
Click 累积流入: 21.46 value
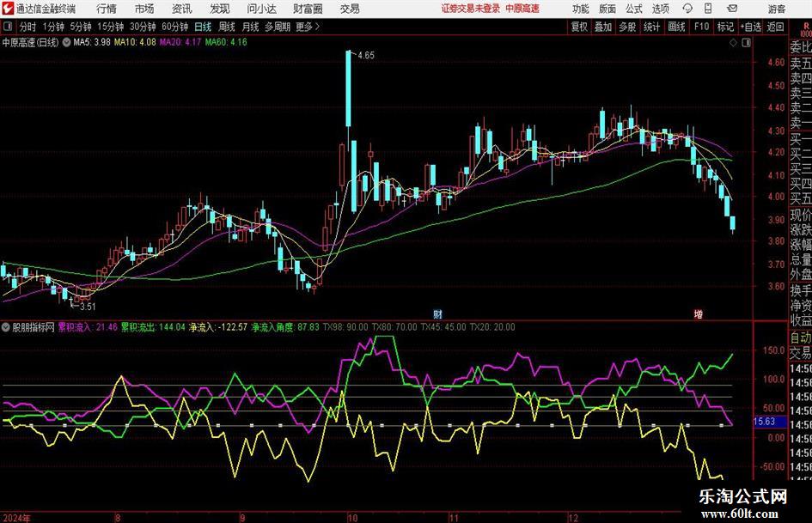[x=88, y=326]
